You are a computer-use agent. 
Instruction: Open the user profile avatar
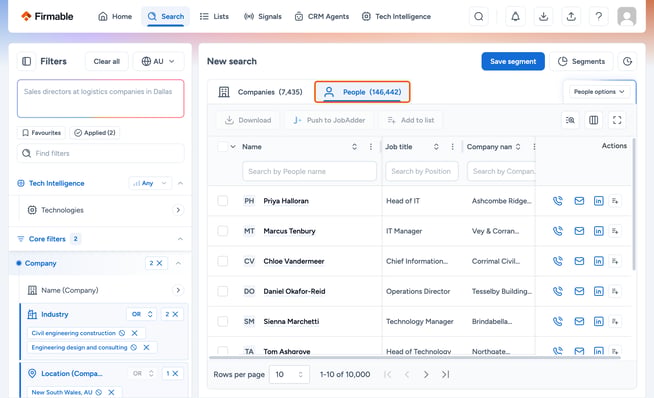pos(626,17)
